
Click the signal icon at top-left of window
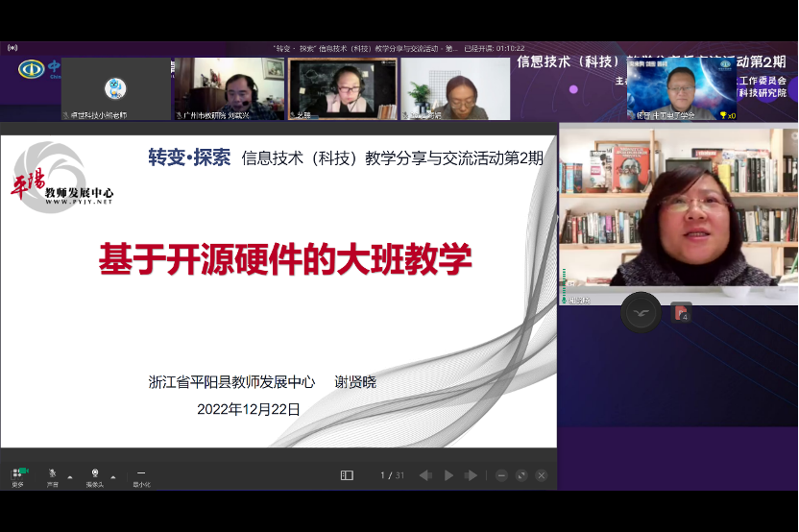pyautogui.click(x=12, y=47)
